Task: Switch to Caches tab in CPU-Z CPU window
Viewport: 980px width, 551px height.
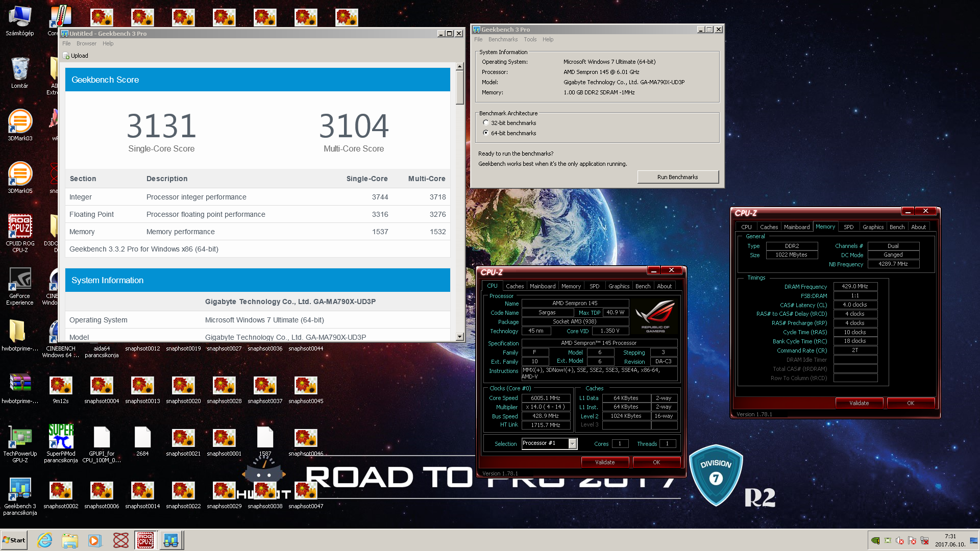Action: click(x=514, y=286)
